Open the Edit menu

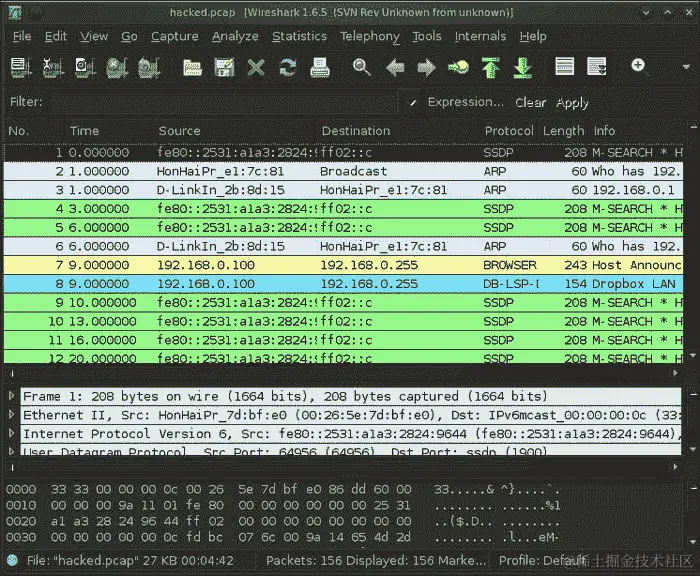pos(56,36)
